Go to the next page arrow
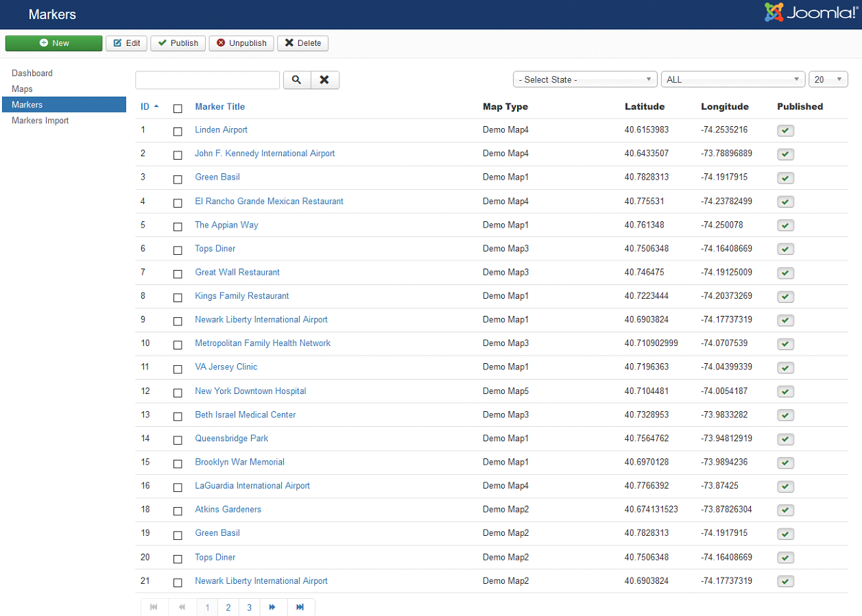This screenshot has width=862, height=616. click(272, 607)
